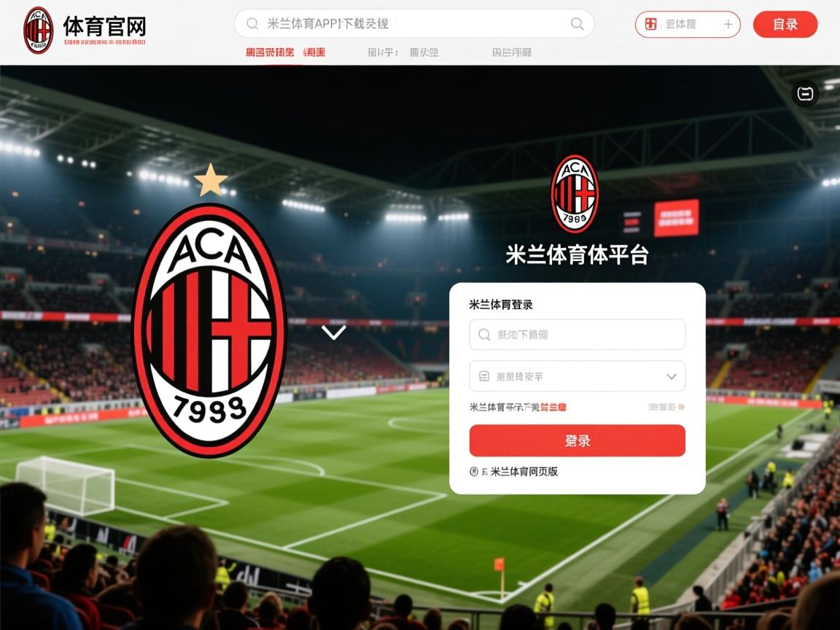Click the red square icon in header pill
The height and width of the screenshot is (630, 840).
pos(651,24)
